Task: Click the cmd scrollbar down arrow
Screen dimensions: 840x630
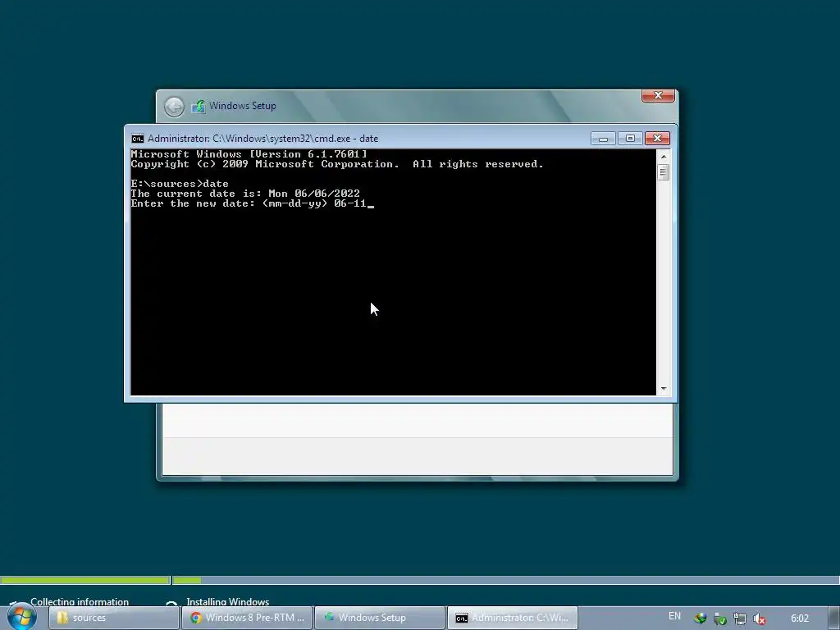Action: [664, 389]
